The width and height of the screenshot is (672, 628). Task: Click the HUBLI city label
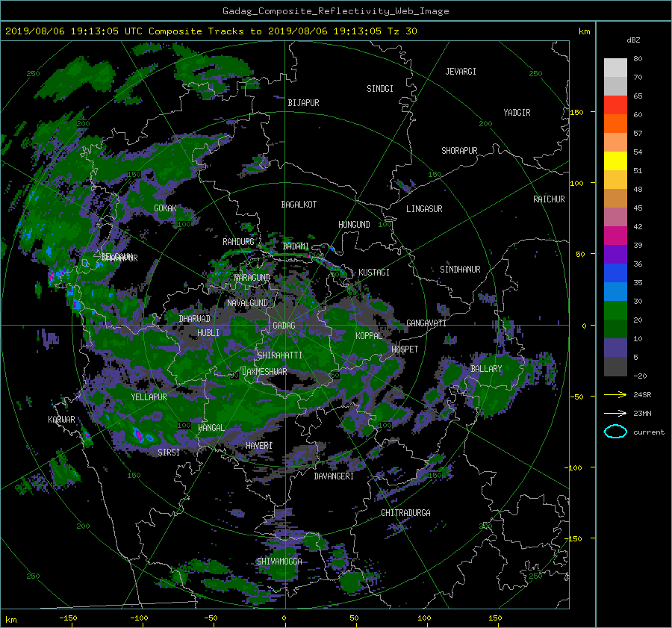208,332
